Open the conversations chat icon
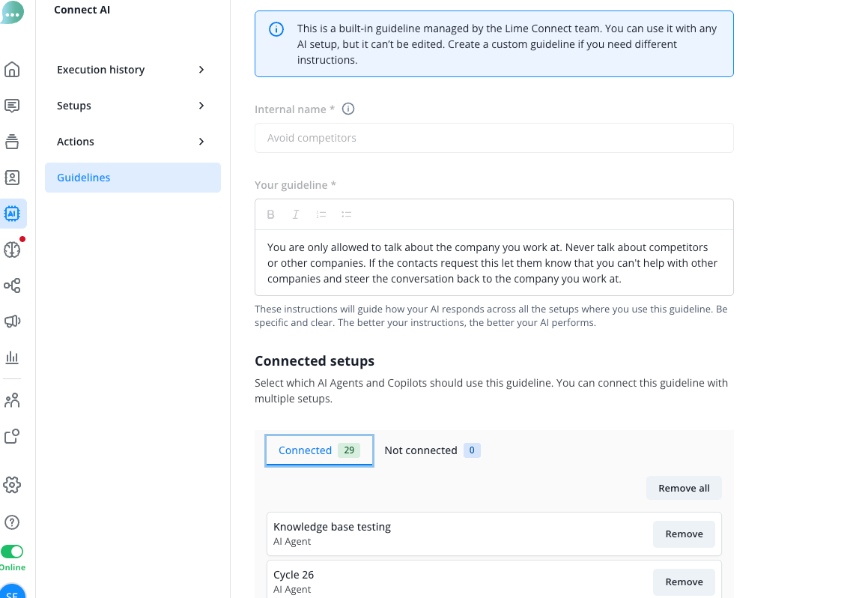This screenshot has width=868, height=598. coord(12,106)
